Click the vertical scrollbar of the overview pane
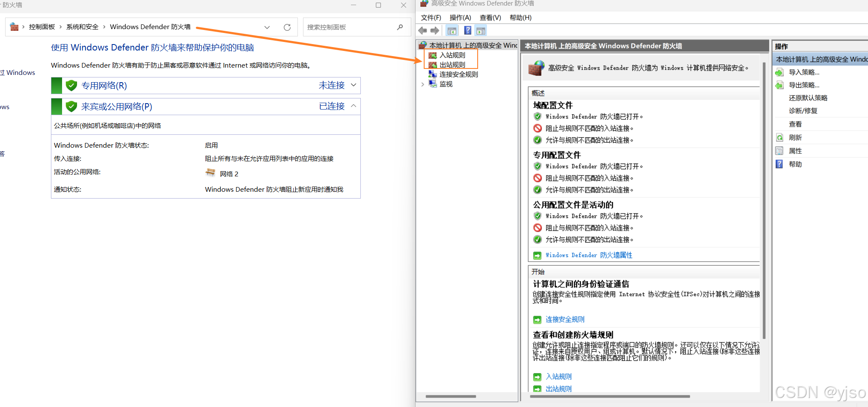The image size is (868, 407). [764, 201]
